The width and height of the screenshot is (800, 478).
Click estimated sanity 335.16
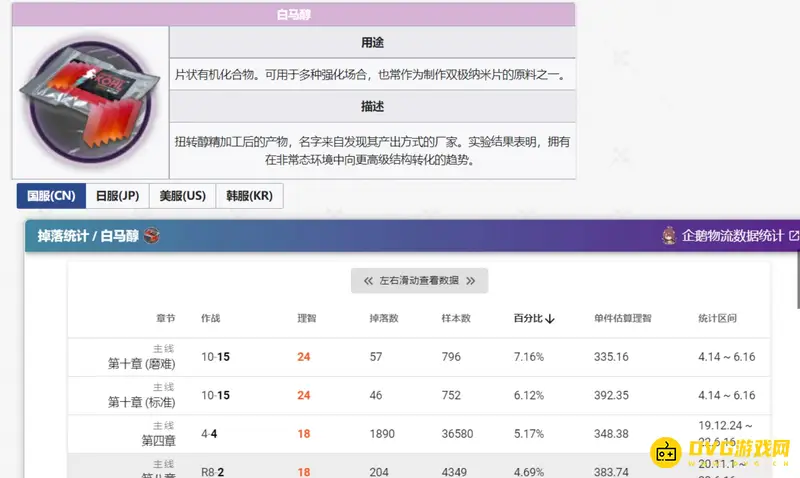point(611,357)
